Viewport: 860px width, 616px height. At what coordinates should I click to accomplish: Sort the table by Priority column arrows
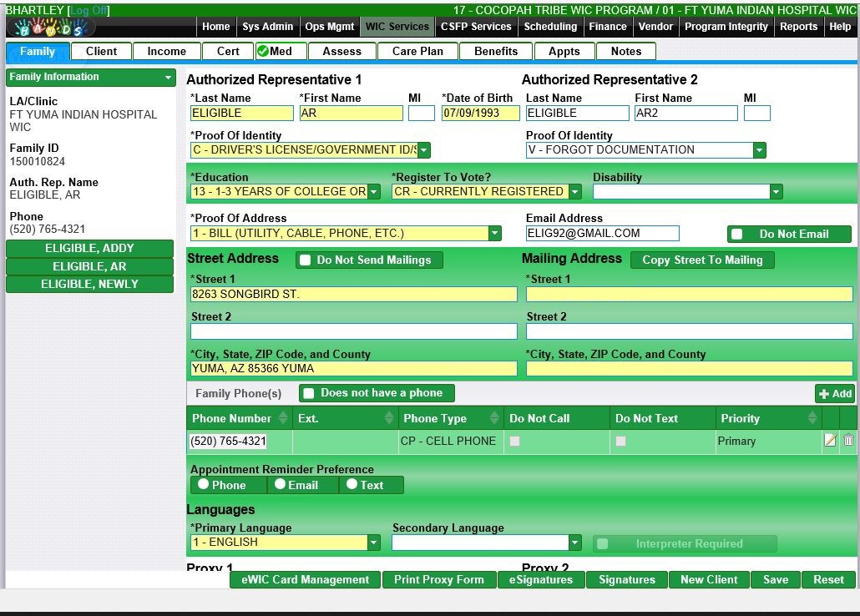point(812,418)
